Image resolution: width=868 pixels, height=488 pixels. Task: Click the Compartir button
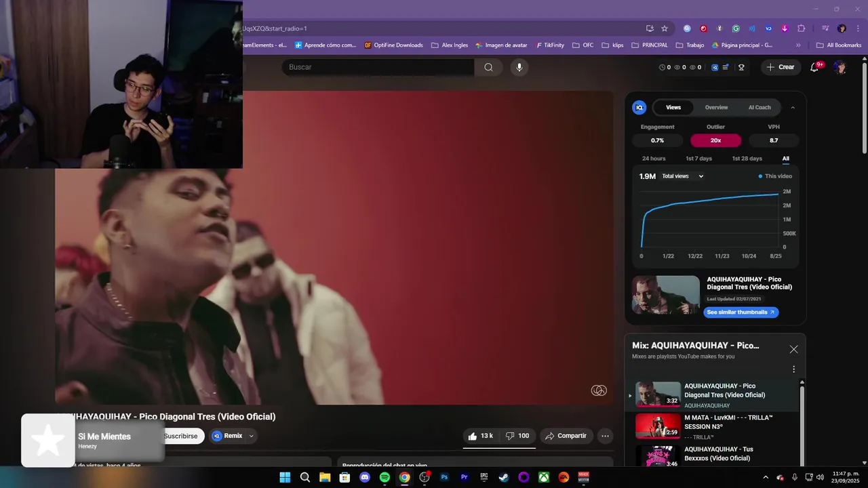pyautogui.click(x=566, y=436)
